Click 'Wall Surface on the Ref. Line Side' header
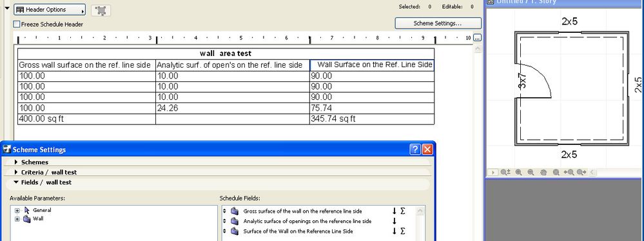Image resolution: width=644 pixels, height=241 pixels. 372,65
